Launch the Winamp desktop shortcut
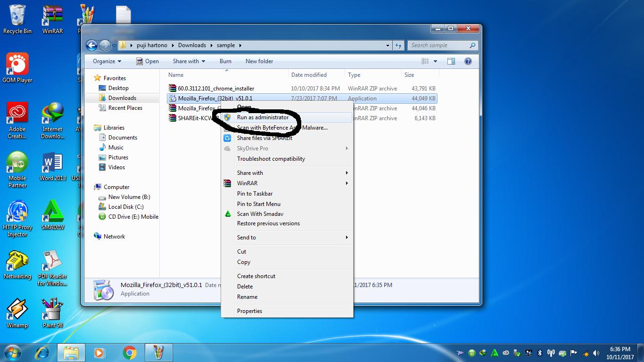The image size is (644, 362). tap(17, 313)
